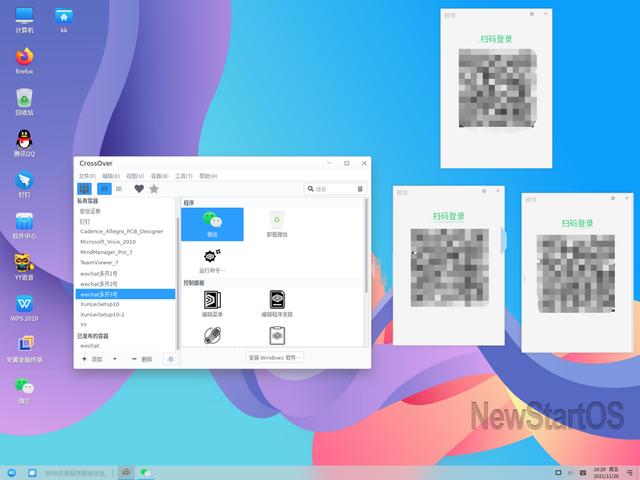
Task: Open the 编辑程序关联 associations icon
Action: pyautogui.click(x=277, y=304)
